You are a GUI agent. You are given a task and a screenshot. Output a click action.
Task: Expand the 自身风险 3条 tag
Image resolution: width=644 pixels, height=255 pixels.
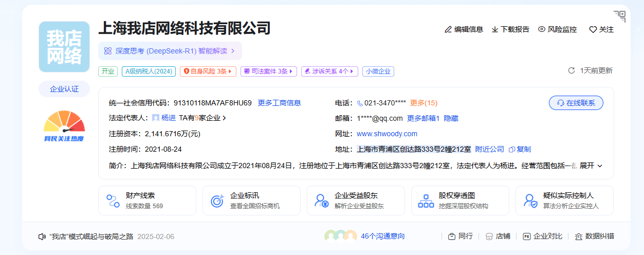[x=208, y=71]
